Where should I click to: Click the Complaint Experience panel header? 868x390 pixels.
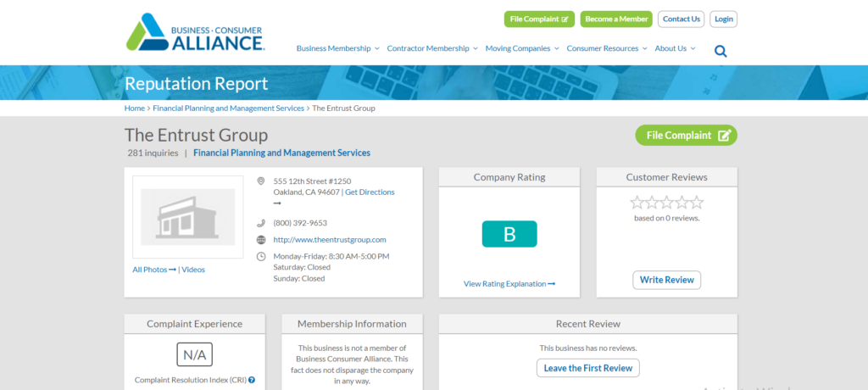click(194, 324)
